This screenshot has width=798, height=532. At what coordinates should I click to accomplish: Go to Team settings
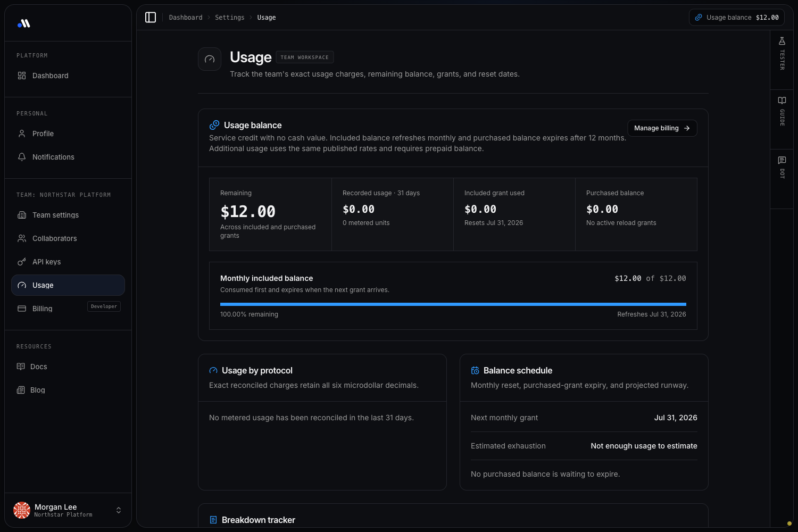(x=68, y=215)
